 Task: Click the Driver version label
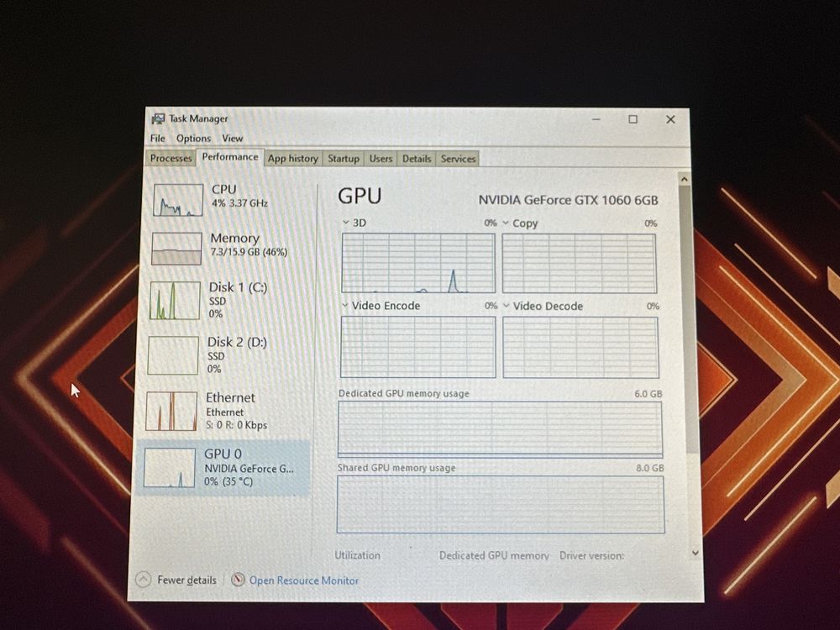click(591, 556)
